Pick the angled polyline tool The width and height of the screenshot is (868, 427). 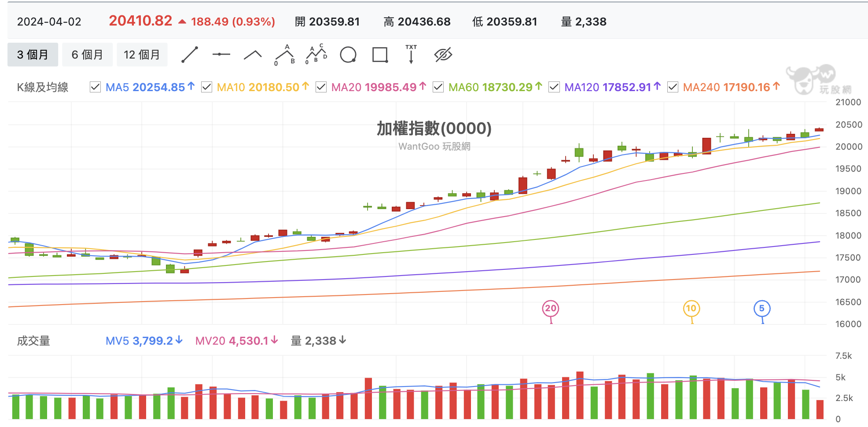(253, 55)
